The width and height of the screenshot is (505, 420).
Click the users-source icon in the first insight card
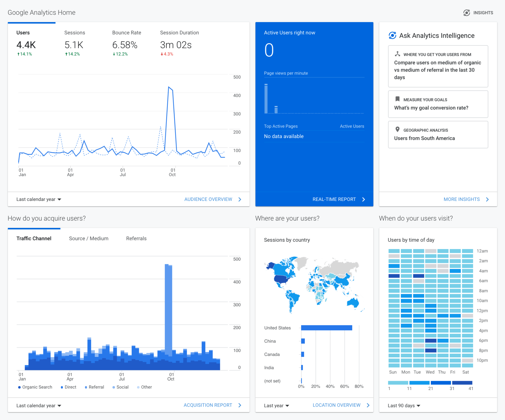click(397, 54)
